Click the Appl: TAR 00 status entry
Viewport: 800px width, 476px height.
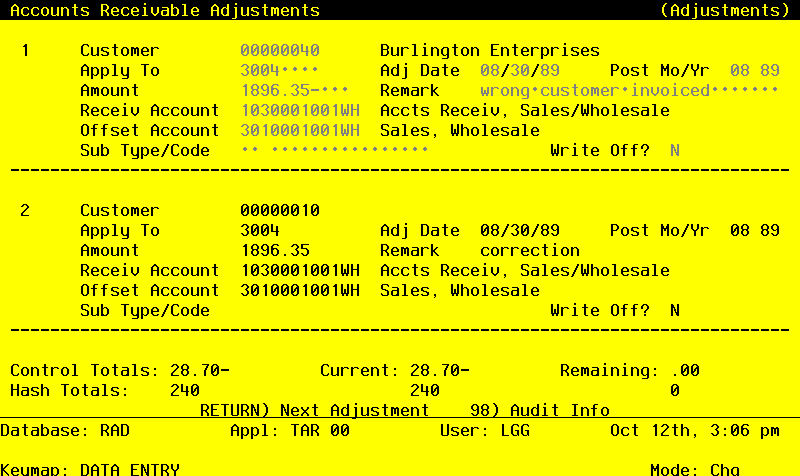[290, 430]
